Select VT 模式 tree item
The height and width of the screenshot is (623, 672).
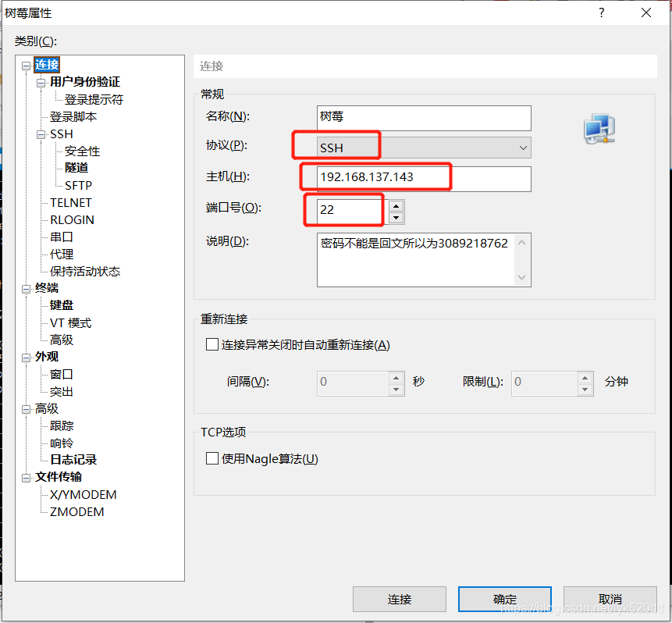(x=71, y=322)
